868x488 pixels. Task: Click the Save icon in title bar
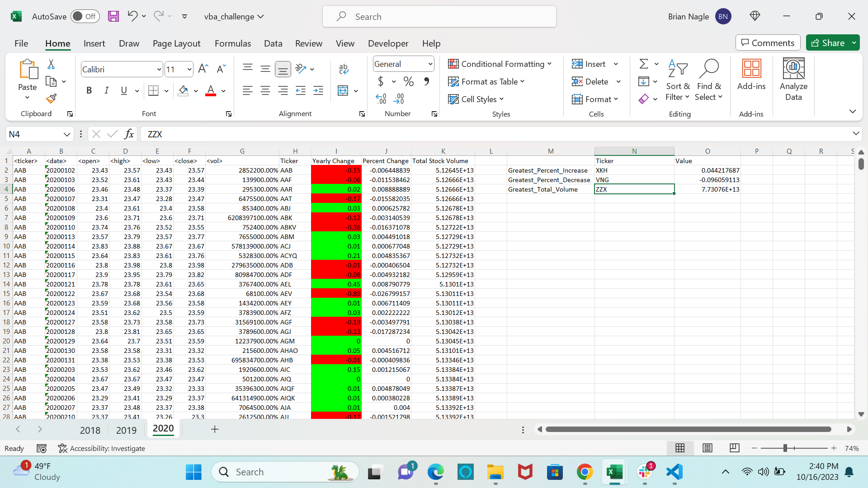pos(113,16)
